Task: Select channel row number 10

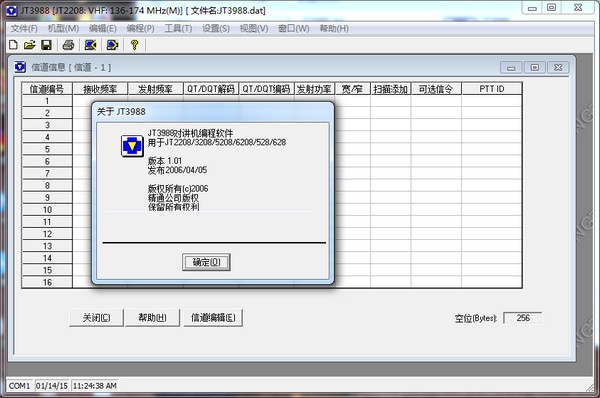Action: 47,210
